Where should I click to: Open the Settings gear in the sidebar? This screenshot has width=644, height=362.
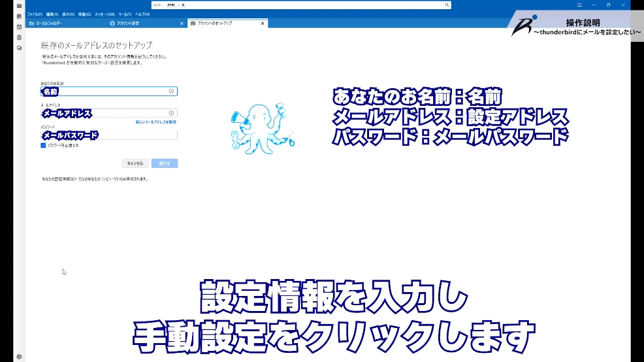19,356
